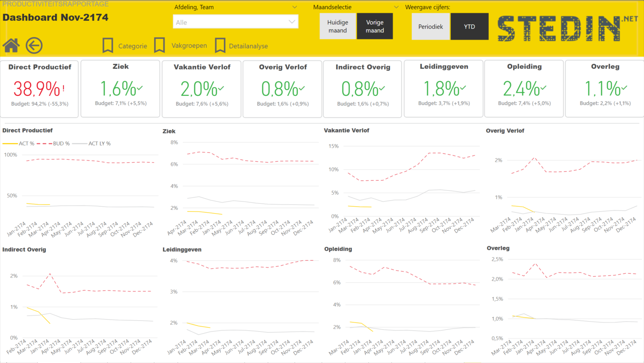Click Budget: 2,2% (+1,1%) text

(x=605, y=104)
